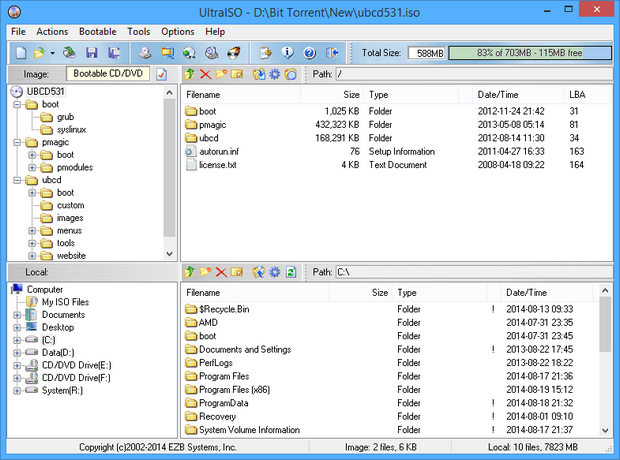Expand the System(R:) drive node
620x460 pixels.
click(x=17, y=391)
